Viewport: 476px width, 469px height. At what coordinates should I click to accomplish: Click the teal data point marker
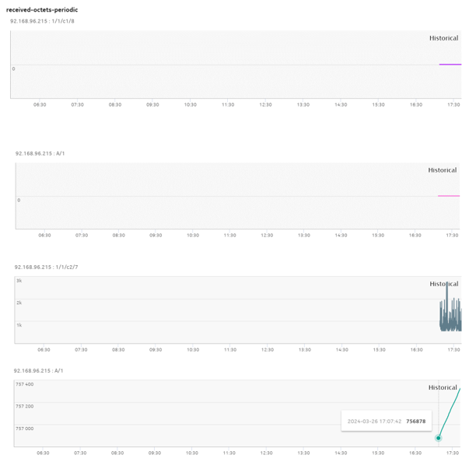click(439, 438)
